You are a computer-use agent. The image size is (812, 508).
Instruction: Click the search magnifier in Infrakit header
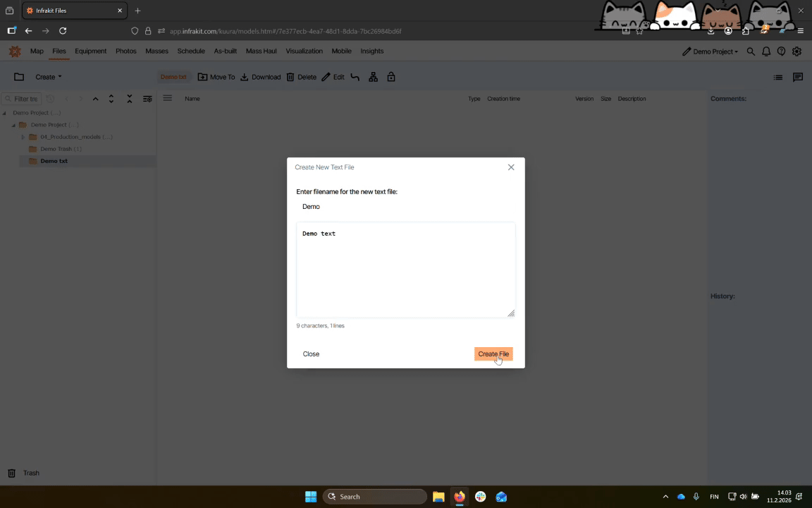tap(751, 52)
